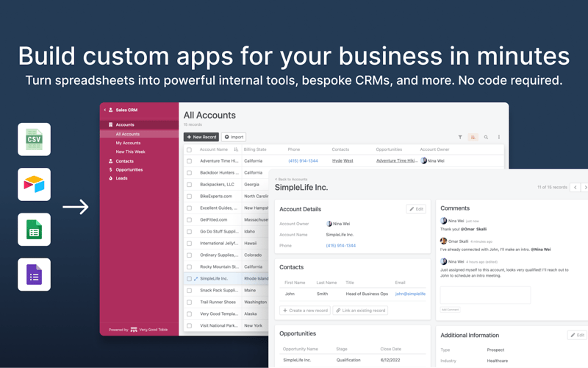Click the back chevron beside Sales CRM

click(105, 110)
